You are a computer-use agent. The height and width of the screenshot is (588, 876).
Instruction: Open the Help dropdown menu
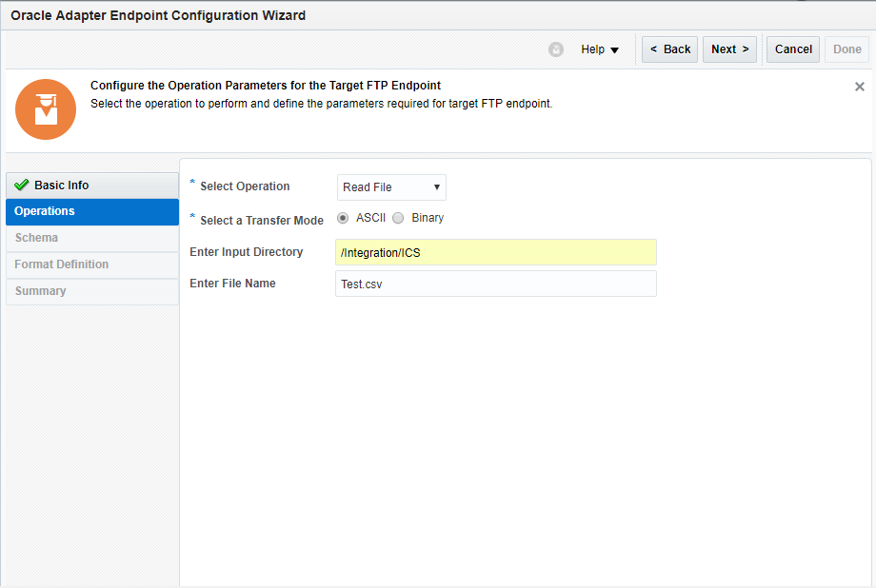point(600,49)
